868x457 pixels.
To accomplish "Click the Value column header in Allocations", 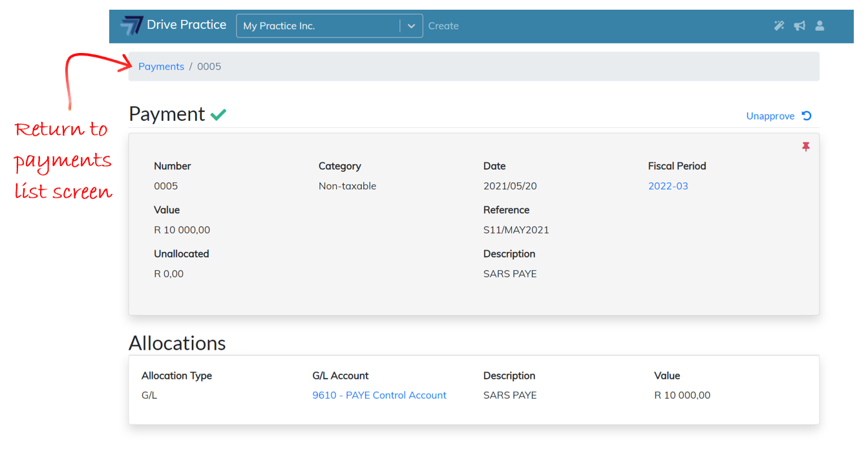I will (x=667, y=376).
